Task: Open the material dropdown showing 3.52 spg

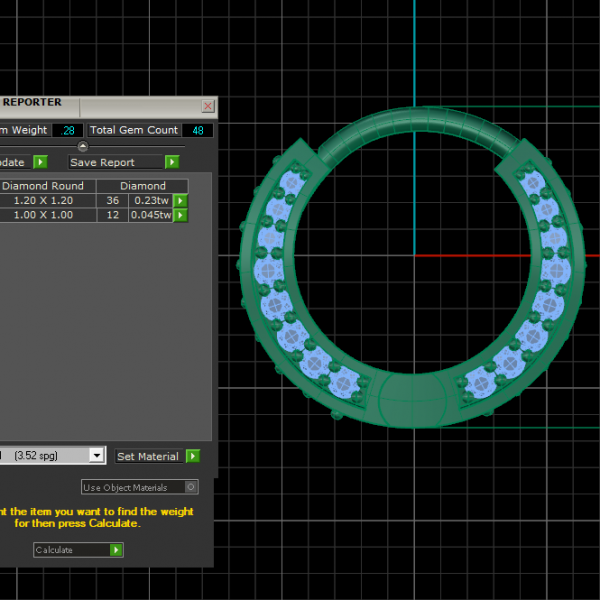Action: click(x=97, y=456)
